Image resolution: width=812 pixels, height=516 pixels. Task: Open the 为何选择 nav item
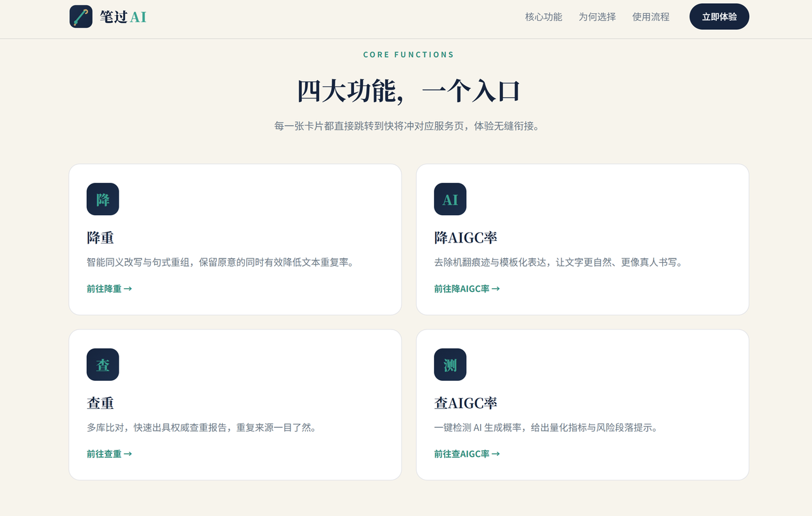(x=597, y=17)
